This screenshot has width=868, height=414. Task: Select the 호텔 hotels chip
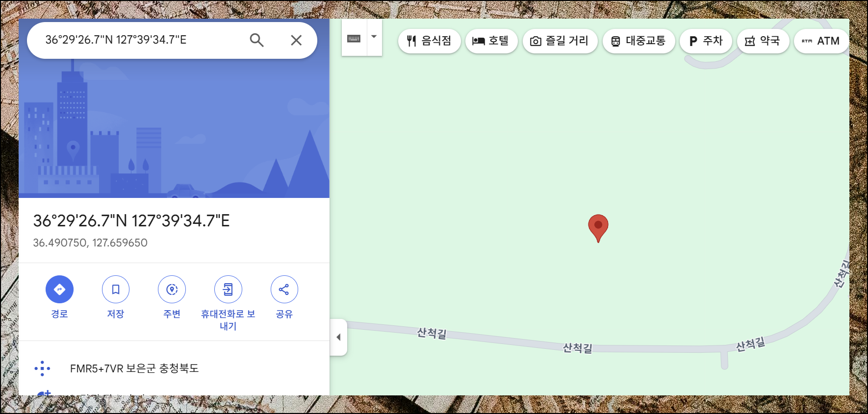491,41
